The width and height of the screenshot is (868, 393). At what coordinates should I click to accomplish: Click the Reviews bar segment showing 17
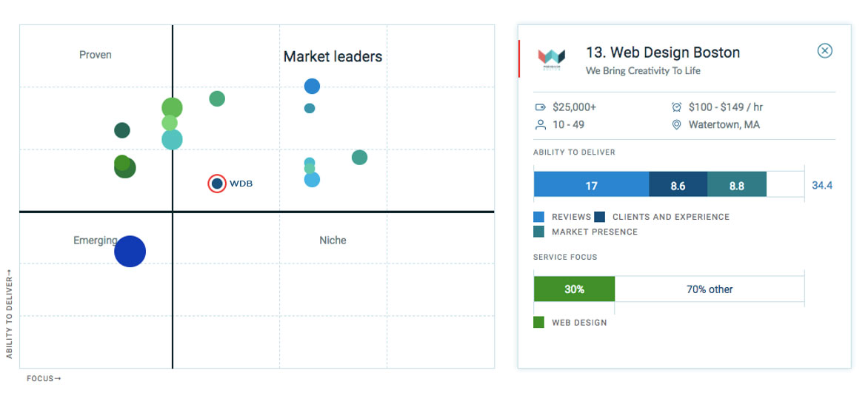click(x=591, y=184)
